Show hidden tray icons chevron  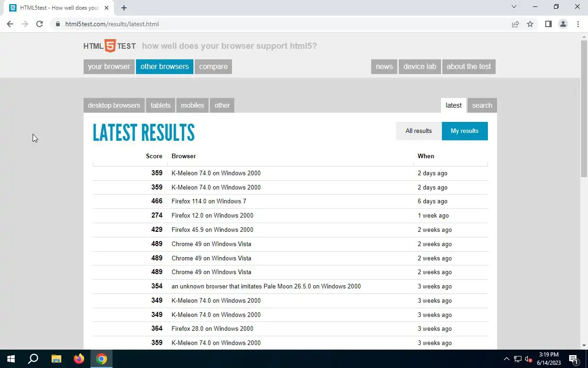(506, 359)
